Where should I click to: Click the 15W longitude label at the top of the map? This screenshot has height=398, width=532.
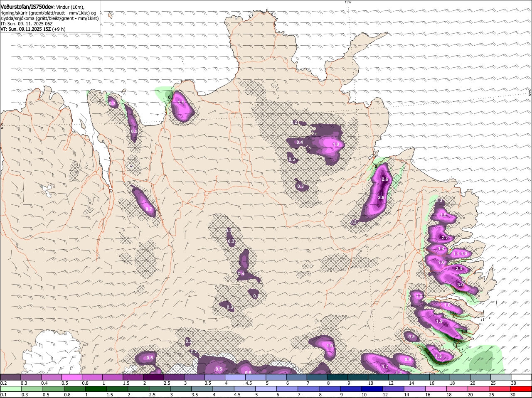pos(348,2)
